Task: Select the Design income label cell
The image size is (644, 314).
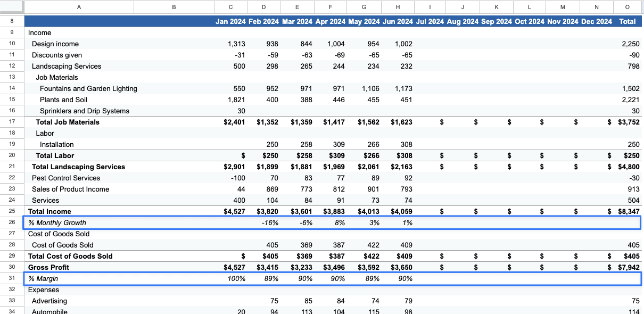Action: point(55,44)
